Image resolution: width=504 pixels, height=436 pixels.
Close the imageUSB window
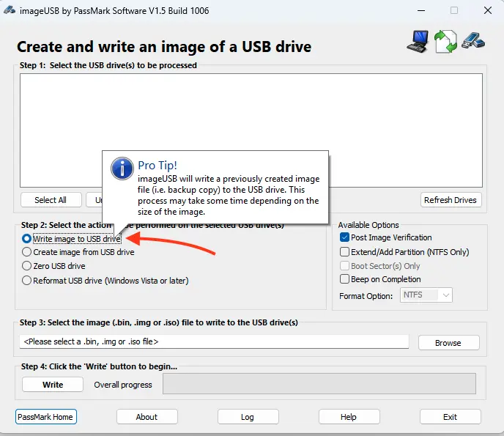(488, 10)
